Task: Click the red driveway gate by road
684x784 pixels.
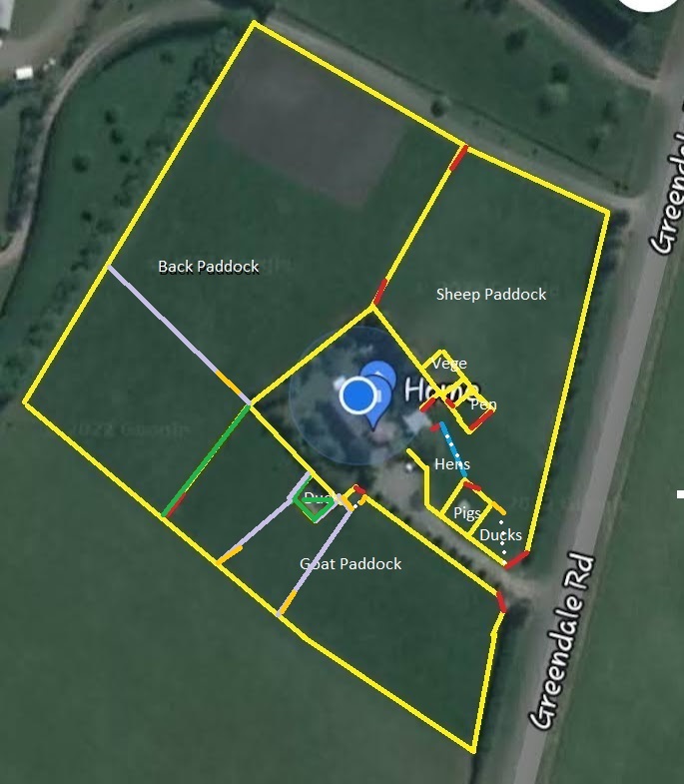Action: tap(501, 601)
